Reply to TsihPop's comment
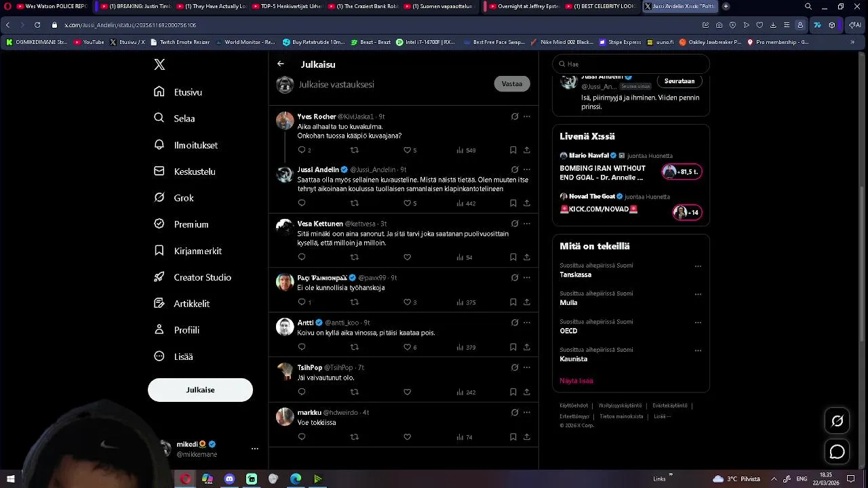Screen dimensions: 868x488 [302, 392]
